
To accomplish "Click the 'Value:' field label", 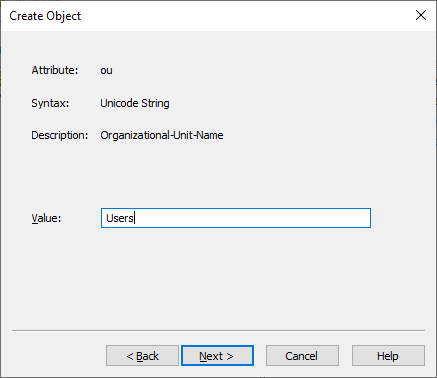I will pyautogui.click(x=46, y=218).
